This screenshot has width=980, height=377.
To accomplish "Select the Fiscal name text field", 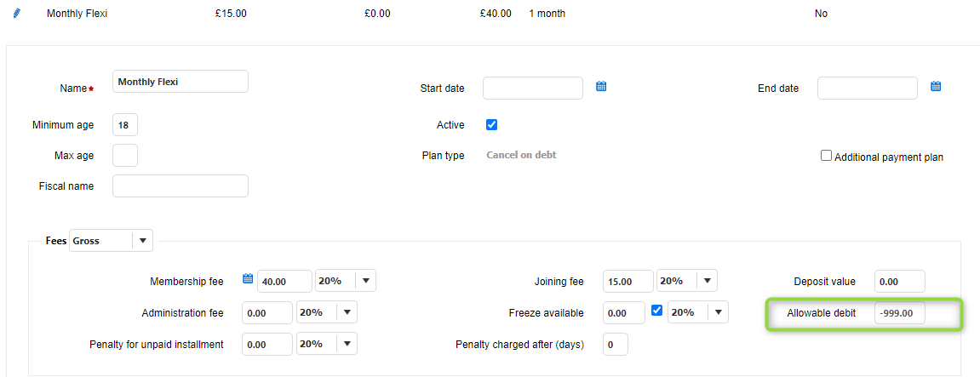I will pos(180,186).
